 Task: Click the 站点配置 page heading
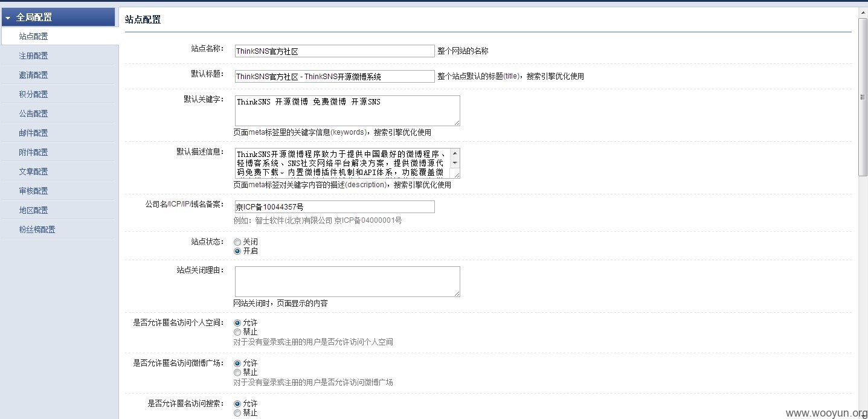[143, 20]
